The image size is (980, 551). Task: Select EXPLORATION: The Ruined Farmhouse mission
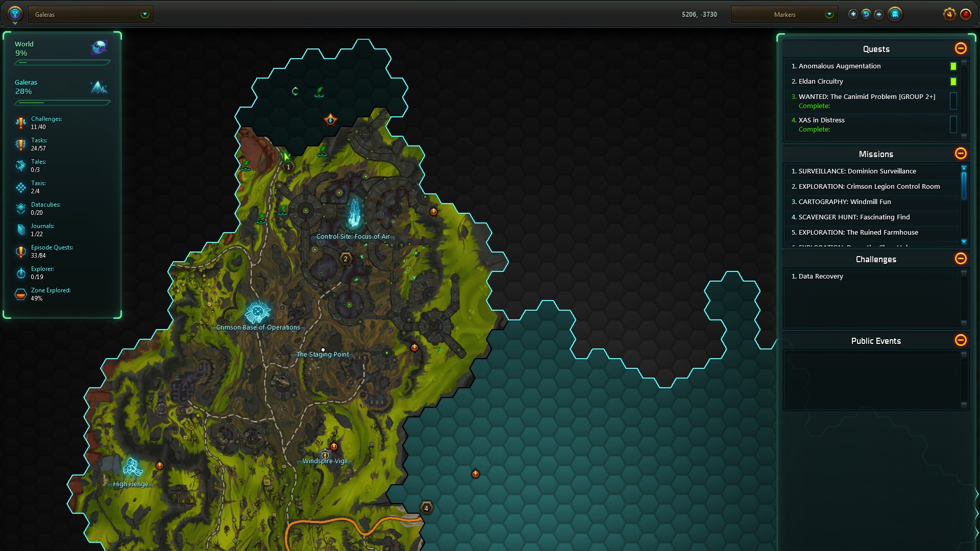872,233
